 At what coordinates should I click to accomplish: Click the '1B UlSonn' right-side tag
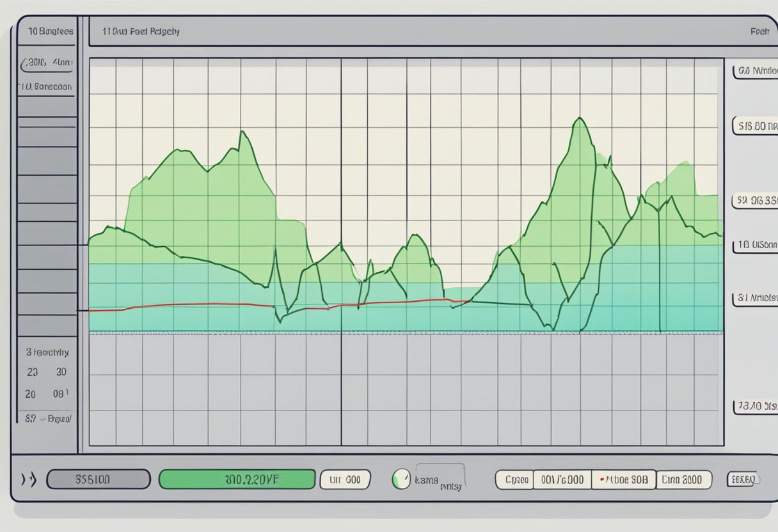755,244
